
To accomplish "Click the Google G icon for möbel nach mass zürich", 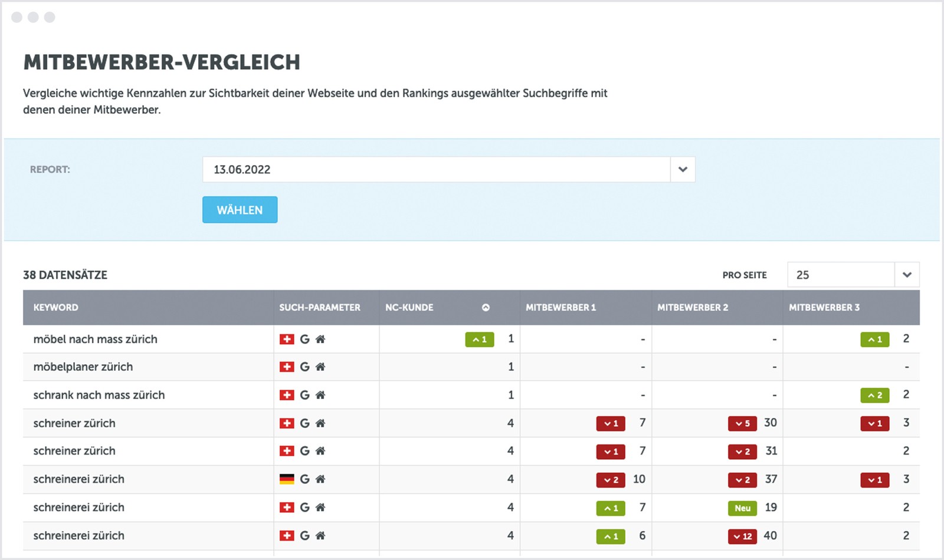I will pyautogui.click(x=304, y=339).
